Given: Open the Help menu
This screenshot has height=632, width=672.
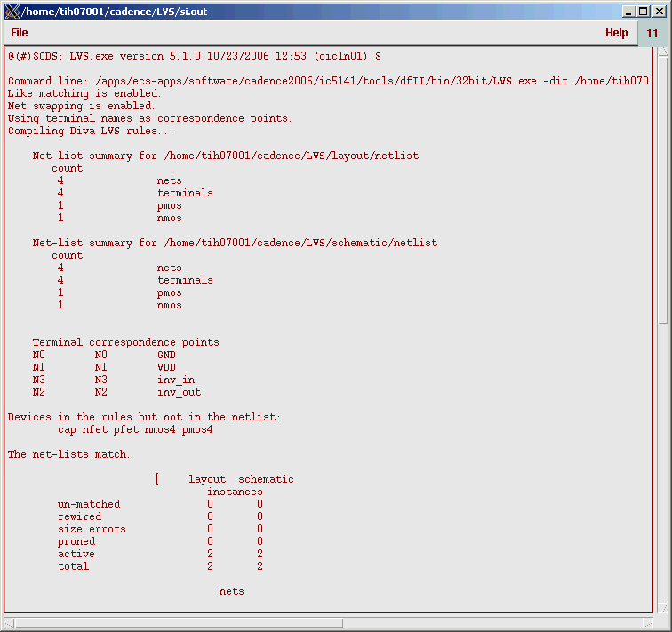Looking at the screenshot, I should [x=616, y=33].
